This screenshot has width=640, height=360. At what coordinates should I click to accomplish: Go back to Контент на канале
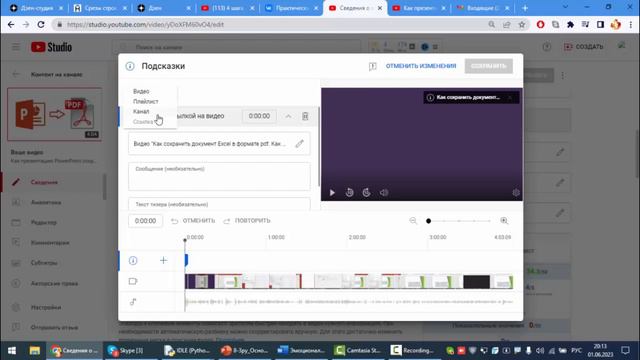[x=16, y=74]
